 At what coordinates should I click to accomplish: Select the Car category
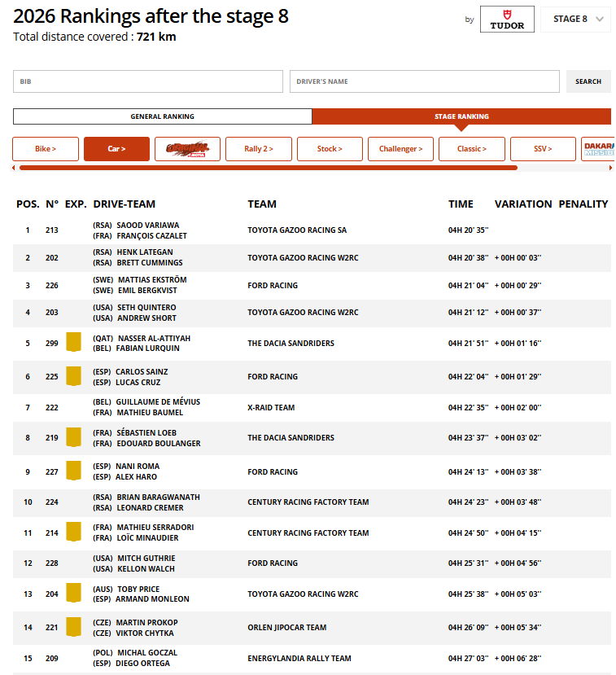(x=116, y=149)
